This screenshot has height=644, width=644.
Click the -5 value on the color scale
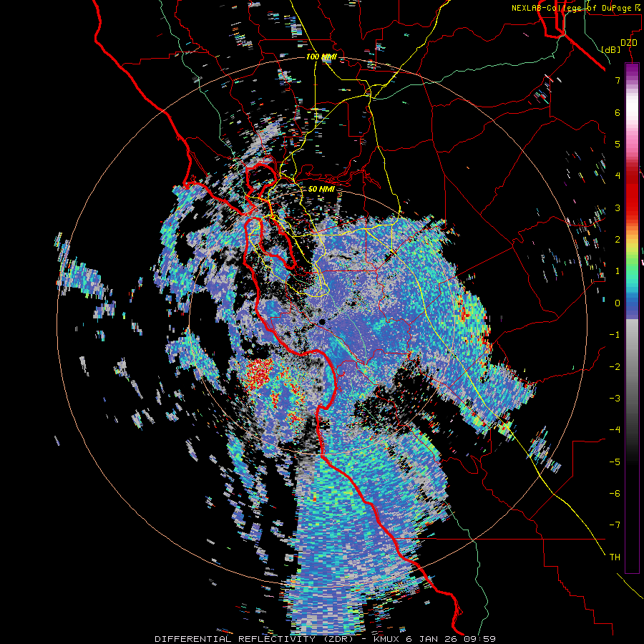point(615,462)
